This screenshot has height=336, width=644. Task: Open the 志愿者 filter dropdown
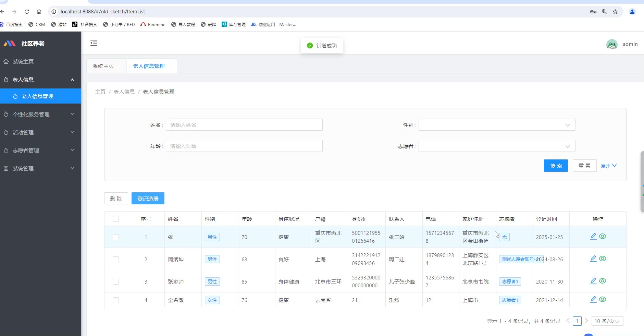pyautogui.click(x=497, y=146)
